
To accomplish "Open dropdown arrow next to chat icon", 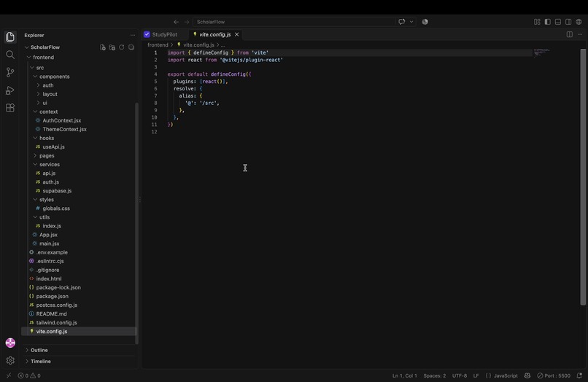I will click(x=411, y=22).
